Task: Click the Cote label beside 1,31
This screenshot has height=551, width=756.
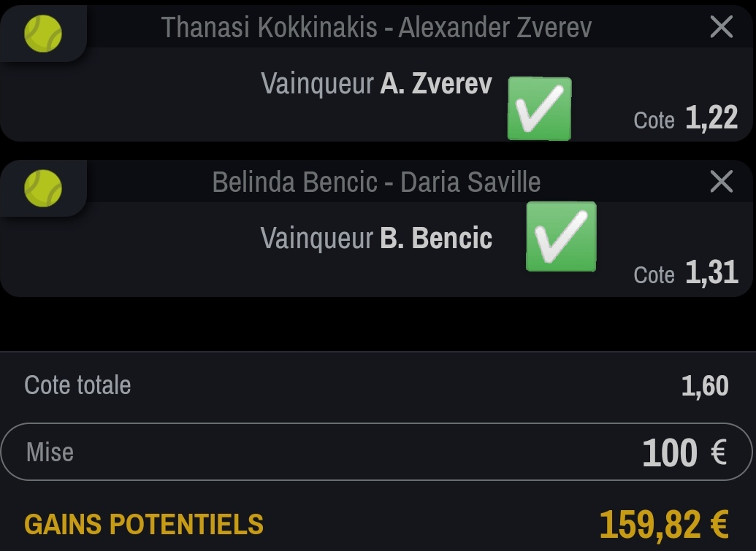Action: [x=654, y=275]
